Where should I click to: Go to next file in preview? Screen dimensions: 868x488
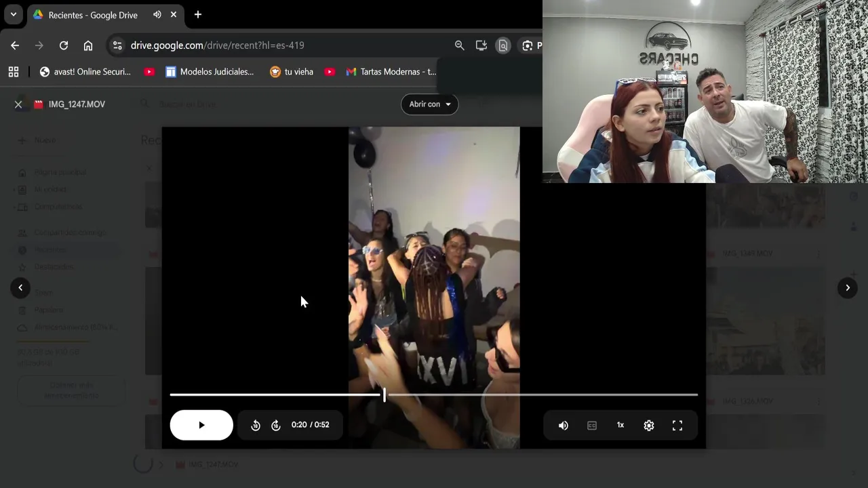point(848,288)
